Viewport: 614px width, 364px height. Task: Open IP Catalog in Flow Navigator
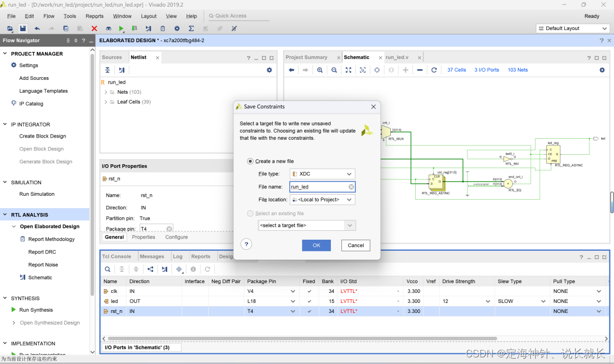[x=31, y=104]
